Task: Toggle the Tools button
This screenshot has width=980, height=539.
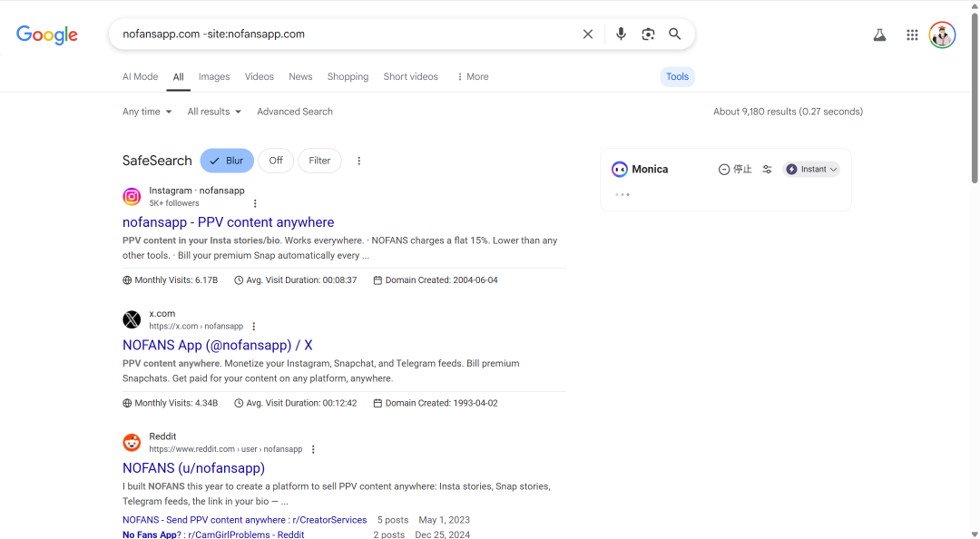Action: (677, 77)
